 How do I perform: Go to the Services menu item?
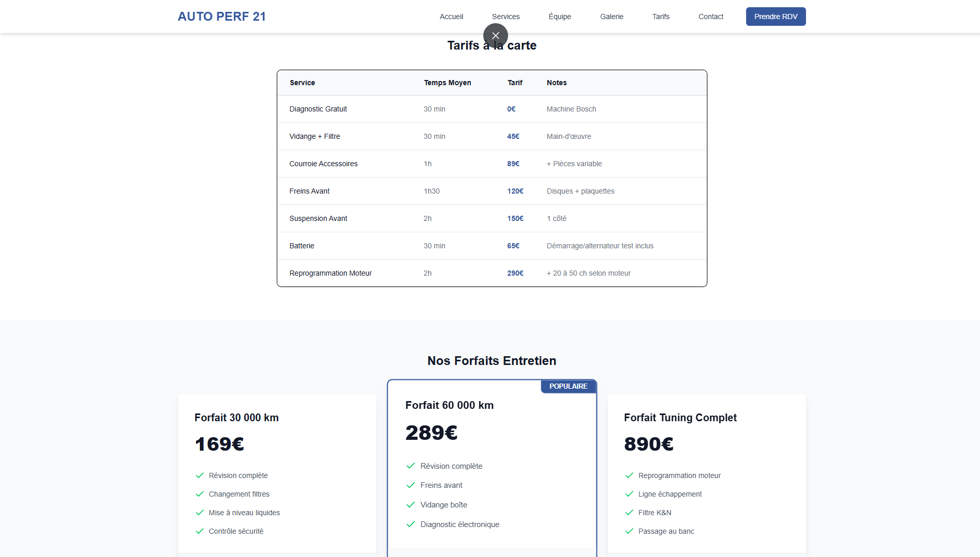[x=505, y=17]
